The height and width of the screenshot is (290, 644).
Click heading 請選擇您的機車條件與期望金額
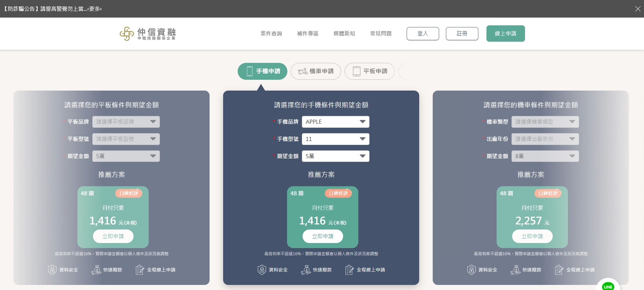tap(531, 105)
